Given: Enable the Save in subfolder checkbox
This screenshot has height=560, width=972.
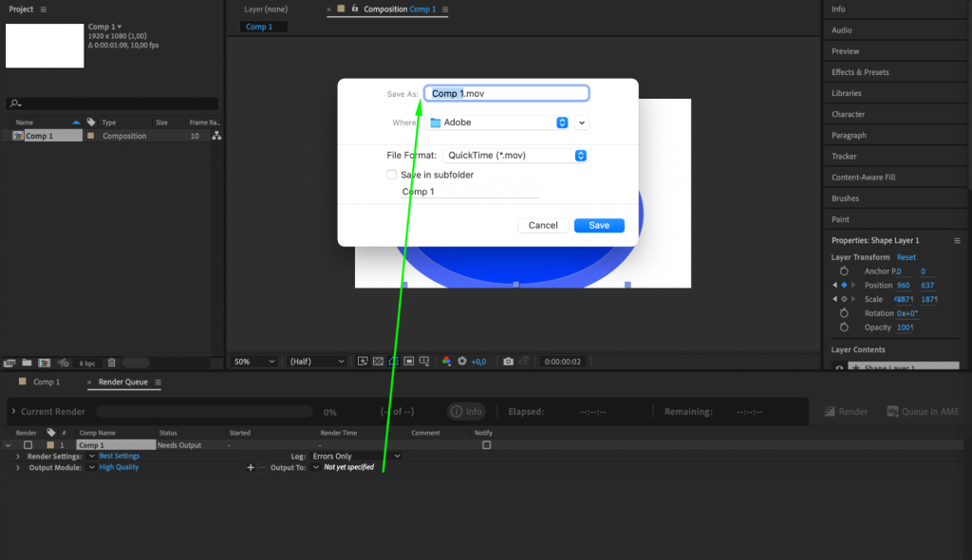Looking at the screenshot, I should (392, 175).
